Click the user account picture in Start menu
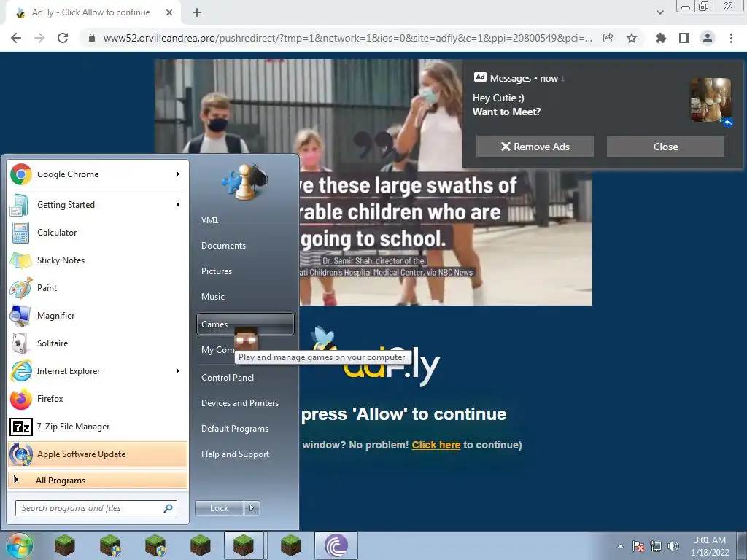The image size is (747, 560). pyautogui.click(x=244, y=182)
